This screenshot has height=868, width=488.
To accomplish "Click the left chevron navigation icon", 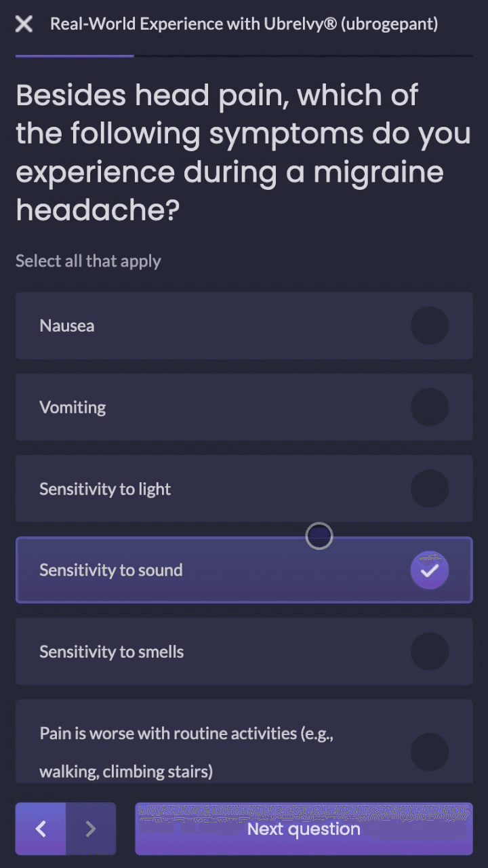I will pos(40,829).
